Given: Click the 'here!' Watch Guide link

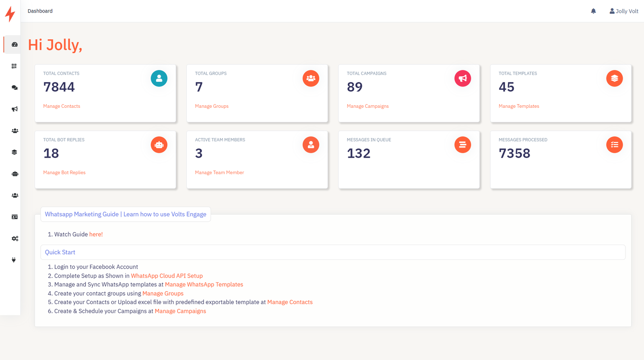Looking at the screenshot, I should 96,235.
